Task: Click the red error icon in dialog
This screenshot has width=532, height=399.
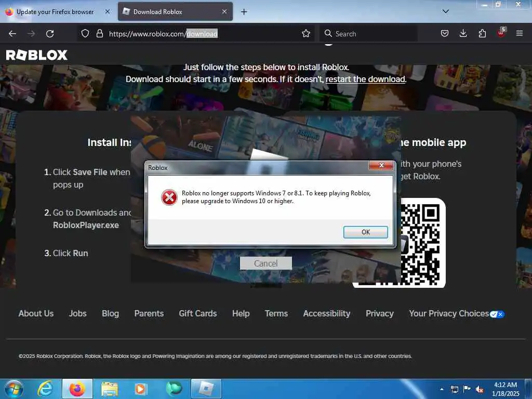Action: [x=169, y=197]
